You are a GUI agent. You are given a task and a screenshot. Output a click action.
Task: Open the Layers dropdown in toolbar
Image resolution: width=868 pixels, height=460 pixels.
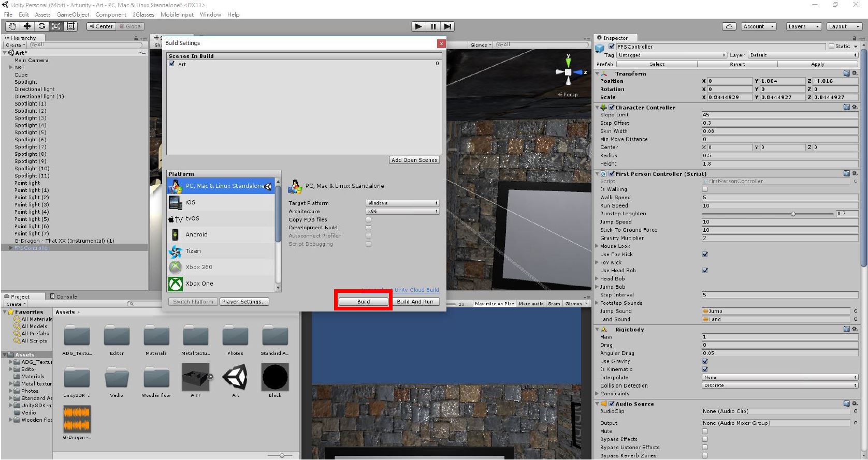(x=804, y=26)
